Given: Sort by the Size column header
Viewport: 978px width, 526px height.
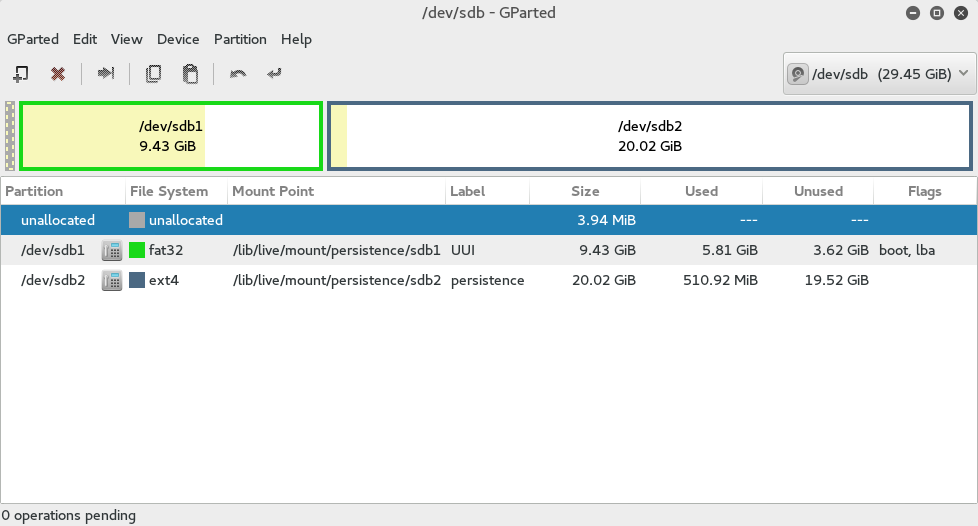Looking at the screenshot, I should pyautogui.click(x=585, y=192).
